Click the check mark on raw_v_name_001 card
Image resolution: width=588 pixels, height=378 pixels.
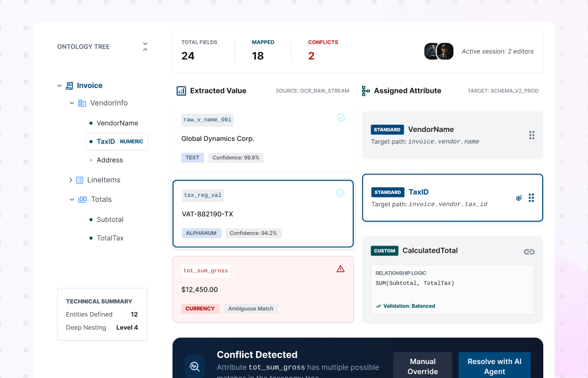click(341, 118)
